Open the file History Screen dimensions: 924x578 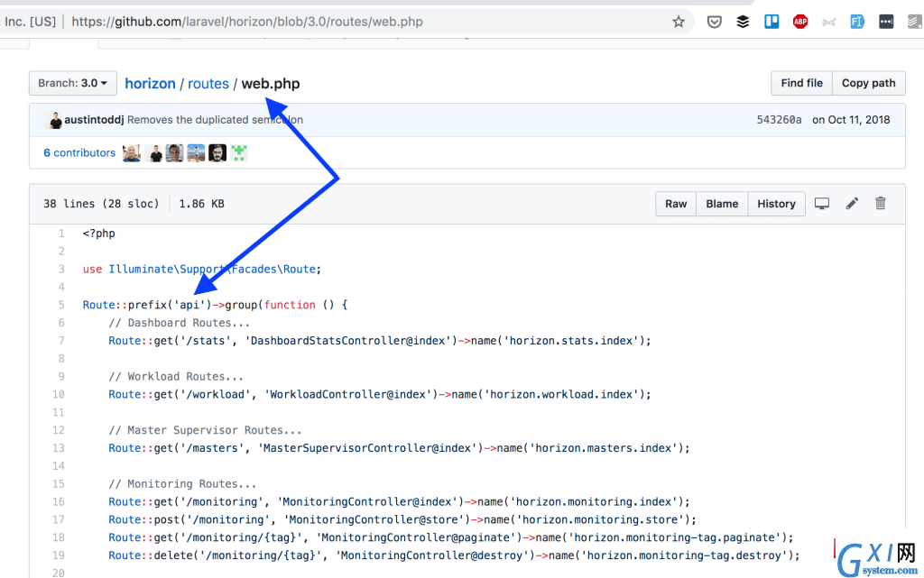coord(776,204)
